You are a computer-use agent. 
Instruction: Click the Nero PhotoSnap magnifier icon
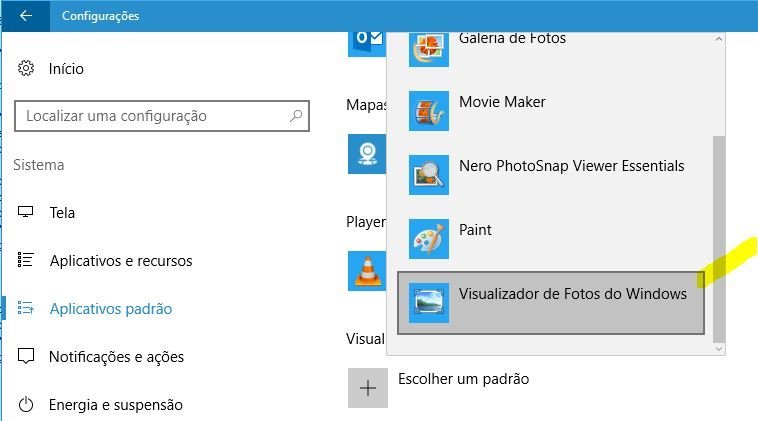429,174
